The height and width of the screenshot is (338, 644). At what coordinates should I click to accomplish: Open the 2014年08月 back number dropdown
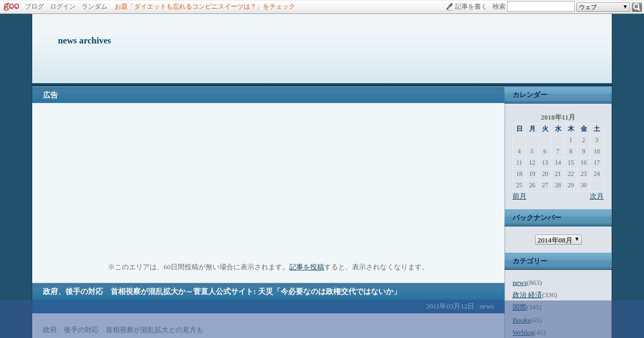(558, 240)
